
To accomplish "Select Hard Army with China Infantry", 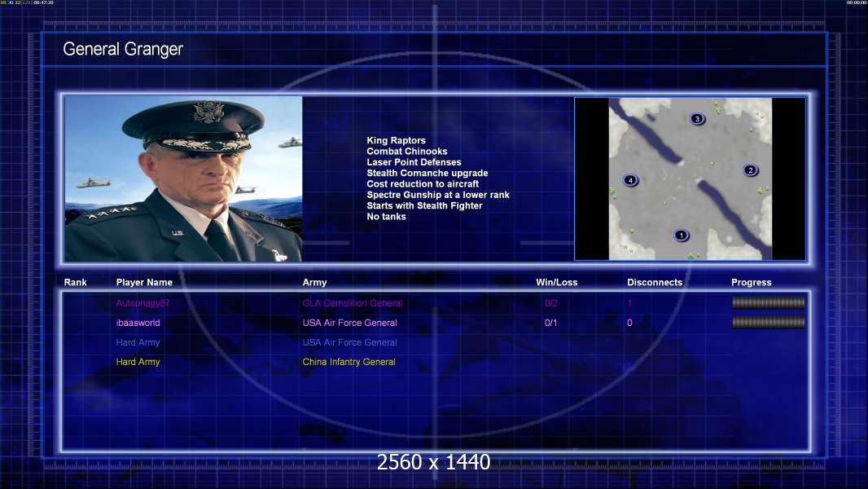I will pos(138,362).
